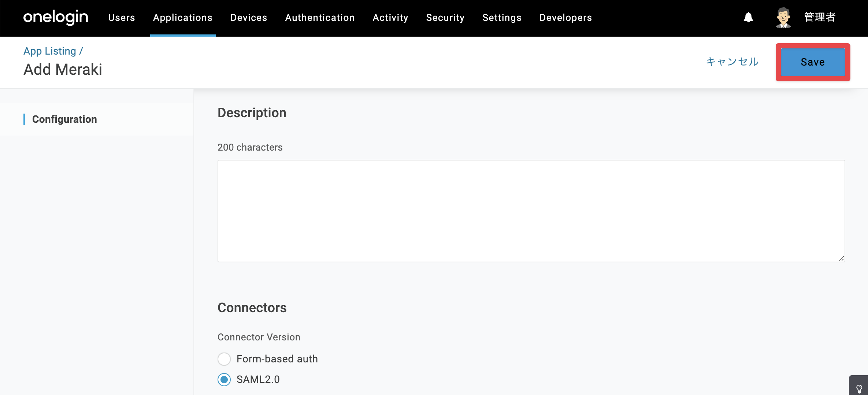The width and height of the screenshot is (868, 395).
Task: Click into the Description text area
Action: 531,211
